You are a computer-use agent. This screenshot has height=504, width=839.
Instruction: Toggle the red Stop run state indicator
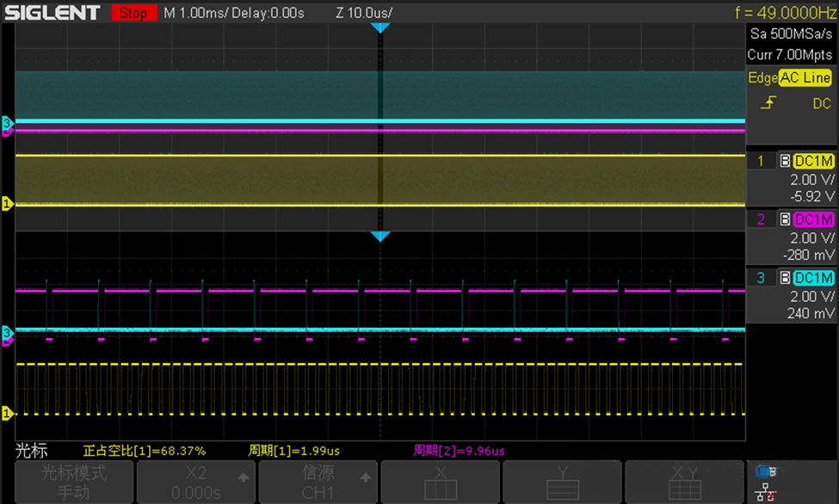133,14
